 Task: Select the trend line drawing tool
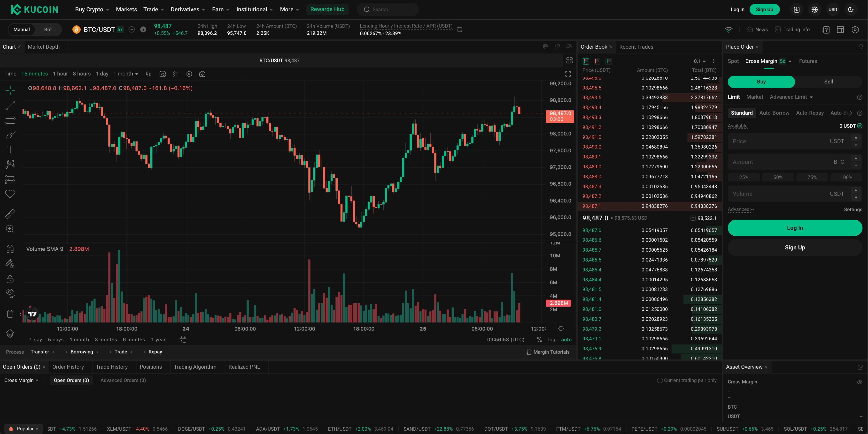click(10, 105)
